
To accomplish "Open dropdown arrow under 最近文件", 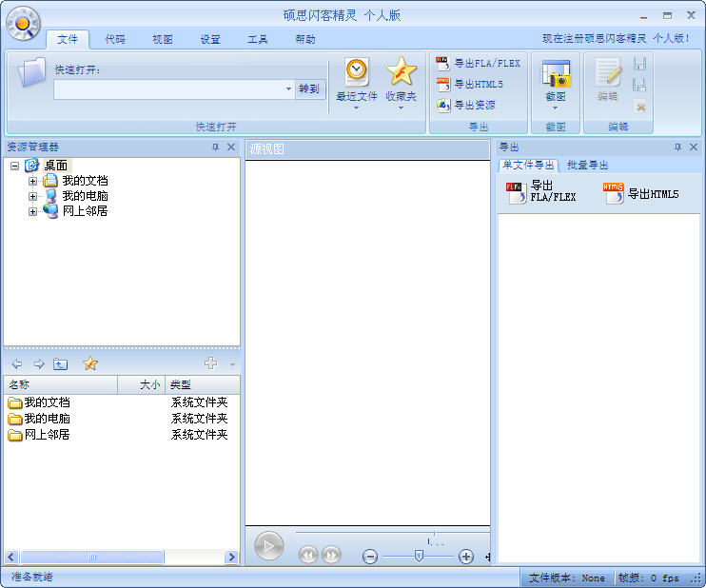I will pos(356,108).
